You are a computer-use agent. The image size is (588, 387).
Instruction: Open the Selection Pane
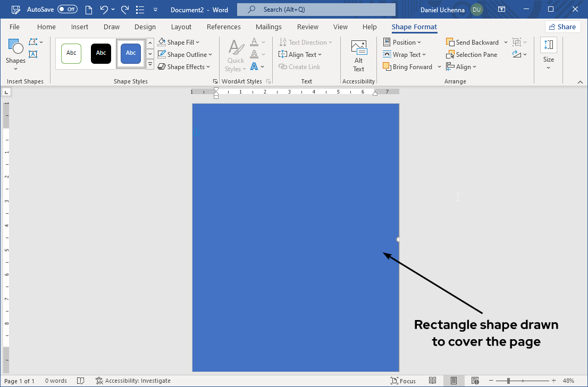(x=472, y=54)
